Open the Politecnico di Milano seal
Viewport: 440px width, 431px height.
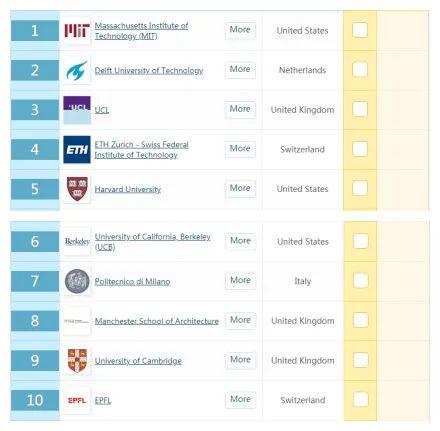coord(77,281)
